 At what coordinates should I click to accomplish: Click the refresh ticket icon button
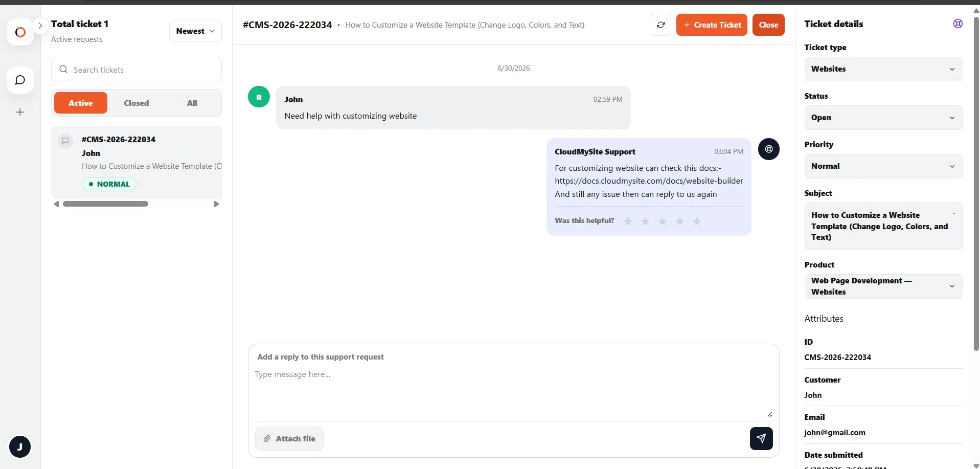[x=660, y=25]
